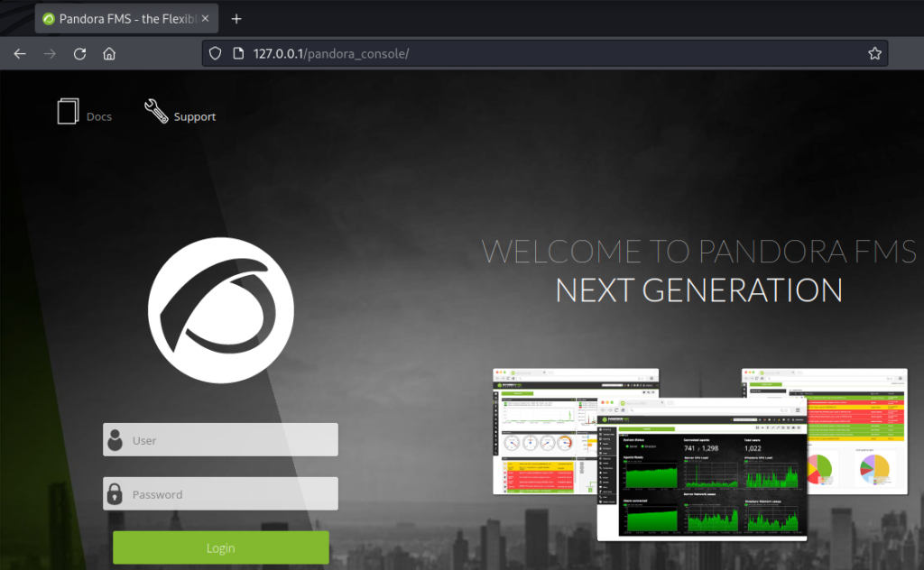Open the shield tracking protection icon
The image size is (924, 570).
tap(215, 53)
